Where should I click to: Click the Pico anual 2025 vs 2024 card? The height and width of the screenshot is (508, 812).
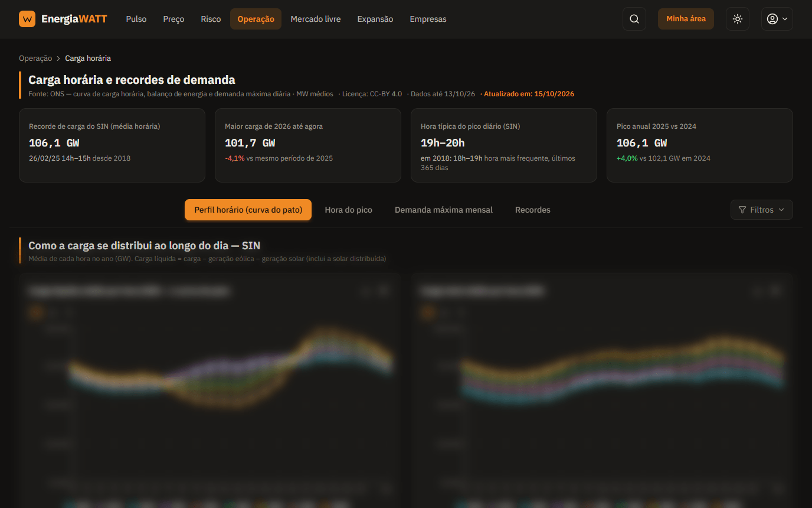[x=700, y=145]
